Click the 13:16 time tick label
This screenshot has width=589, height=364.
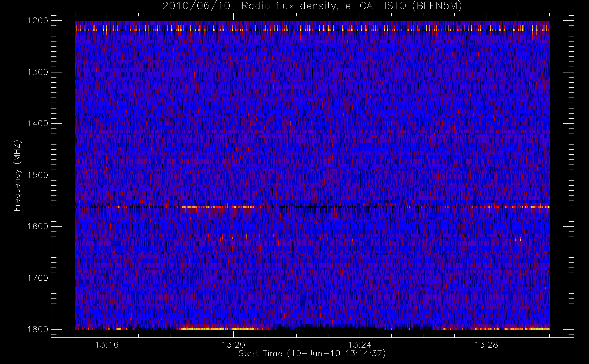click(107, 345)
